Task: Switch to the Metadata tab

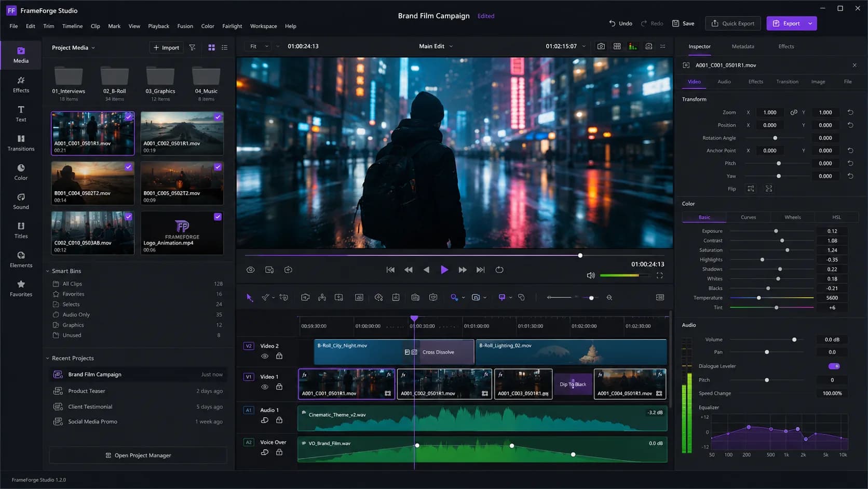Action: click(743, 46)
